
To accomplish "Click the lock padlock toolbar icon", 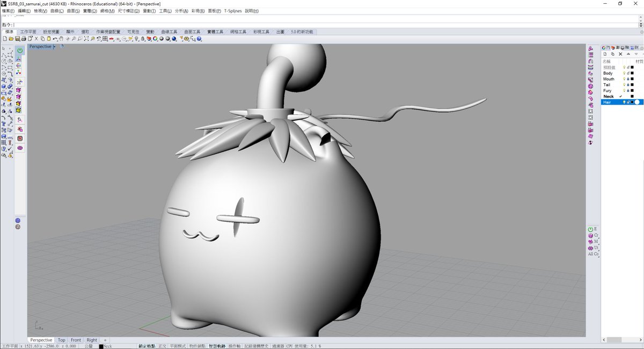I will (143, 39).
